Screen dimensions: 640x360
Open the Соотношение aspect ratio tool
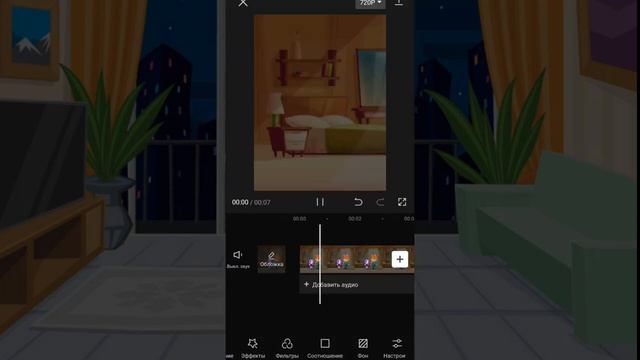point(325,348)
